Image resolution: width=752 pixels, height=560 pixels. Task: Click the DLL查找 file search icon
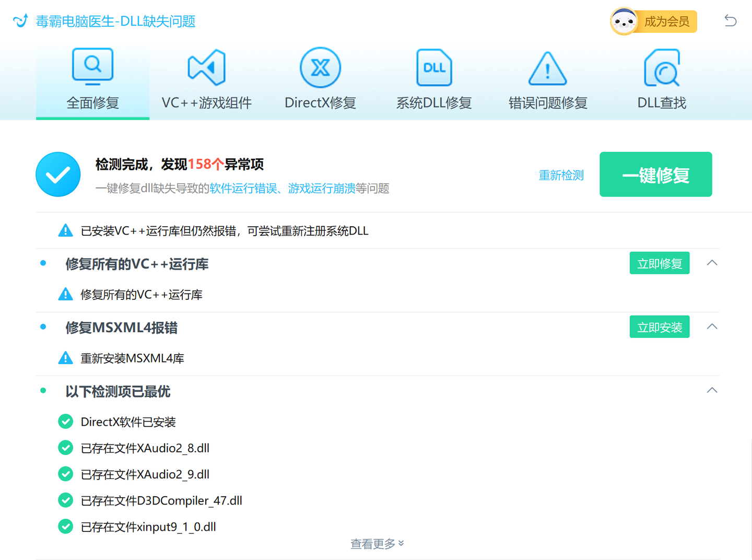[x=662, y=67]
